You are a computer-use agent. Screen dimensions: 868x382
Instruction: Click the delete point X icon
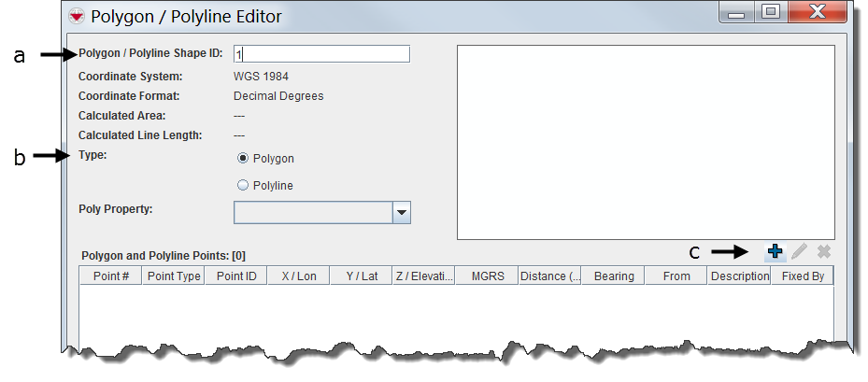coord(823,252)
